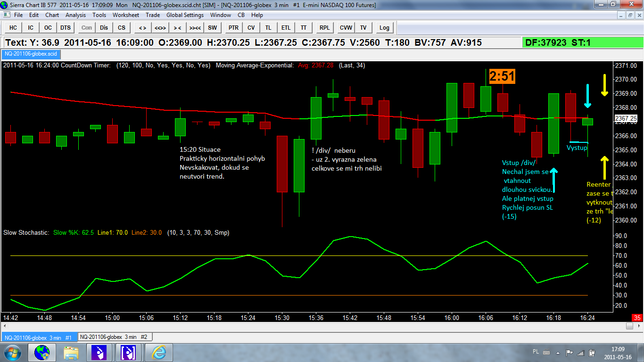Click the keyboard icon in the system tray
Viewport: 644px width, 362px height.
click(546, 352)
